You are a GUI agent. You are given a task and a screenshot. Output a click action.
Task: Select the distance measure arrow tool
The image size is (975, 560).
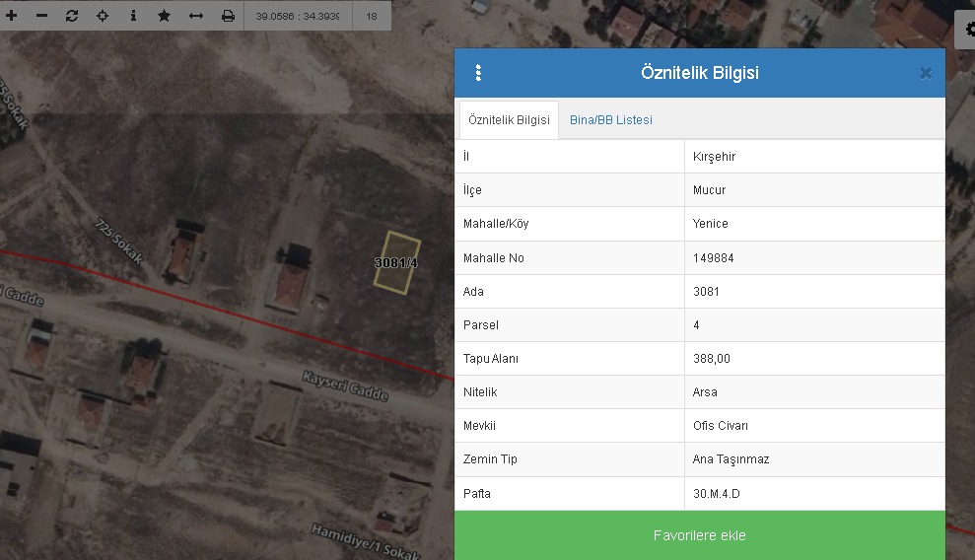195,16
